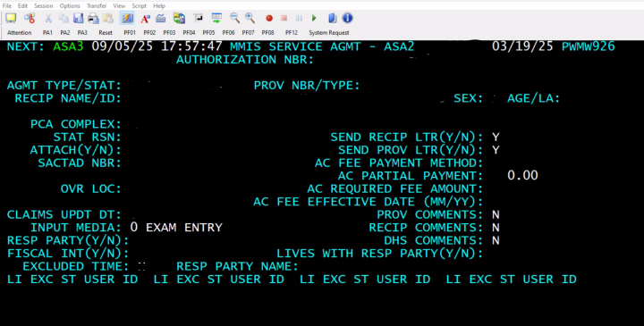Click the PCA COMPLEX label
Screen dimensions: 644x326
pos(75,124)
